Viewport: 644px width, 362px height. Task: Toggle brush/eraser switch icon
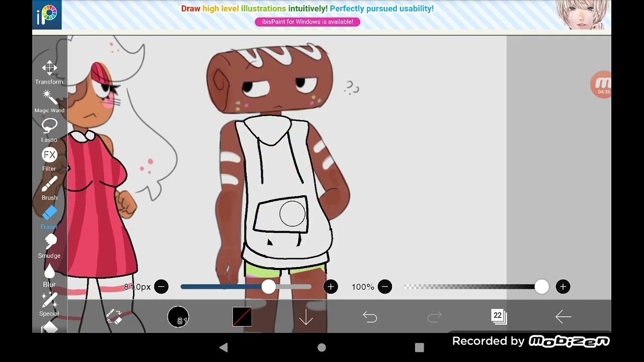click(x=114, y=316)
